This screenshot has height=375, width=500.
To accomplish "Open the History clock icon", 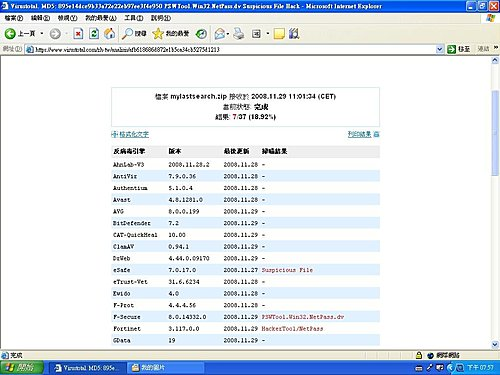I will tap(201, 34).
